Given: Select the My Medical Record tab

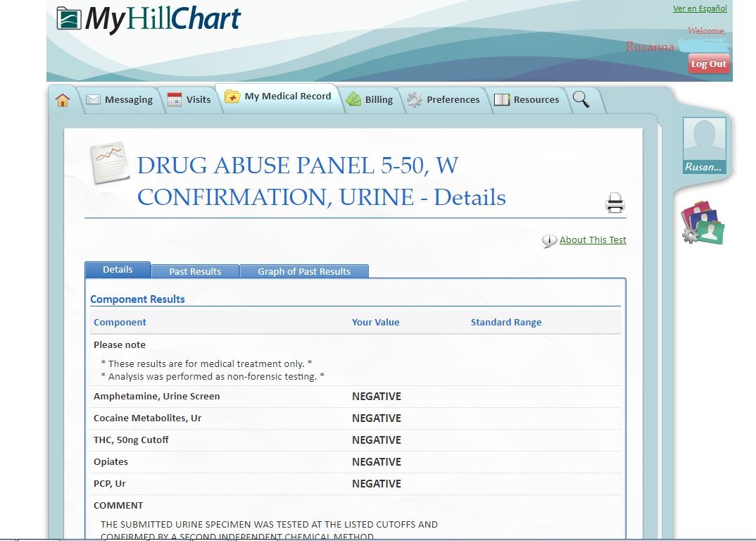Looking at the screenshot, I should point(279,97).
